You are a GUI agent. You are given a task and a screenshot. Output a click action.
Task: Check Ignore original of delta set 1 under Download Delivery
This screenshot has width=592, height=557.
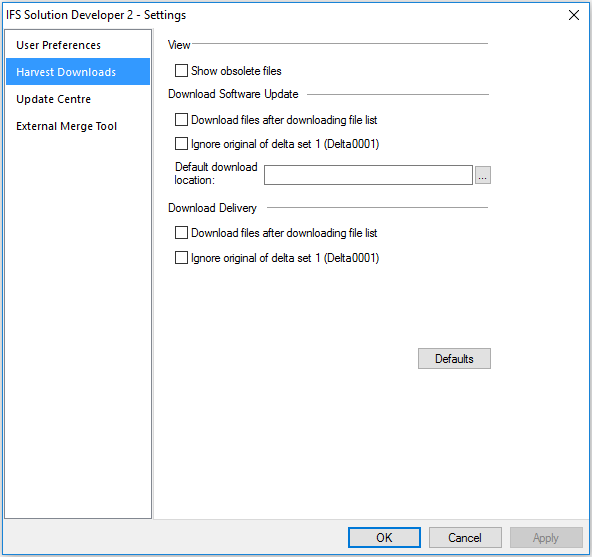point(181,258)
